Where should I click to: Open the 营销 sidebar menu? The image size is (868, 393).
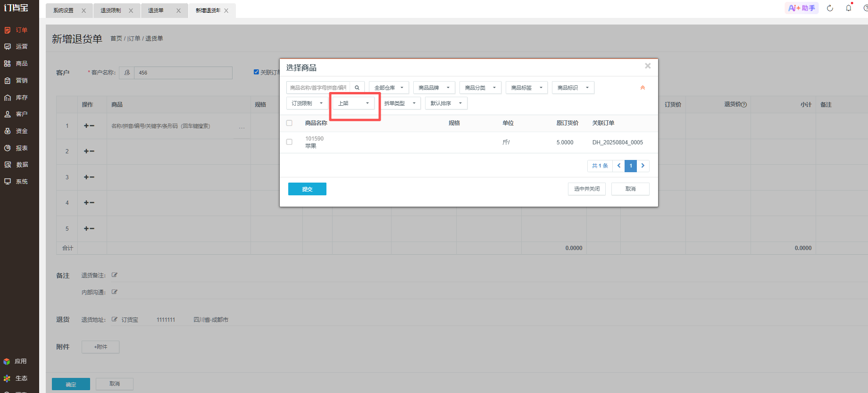pyautogui.click(x=16, y=81)
